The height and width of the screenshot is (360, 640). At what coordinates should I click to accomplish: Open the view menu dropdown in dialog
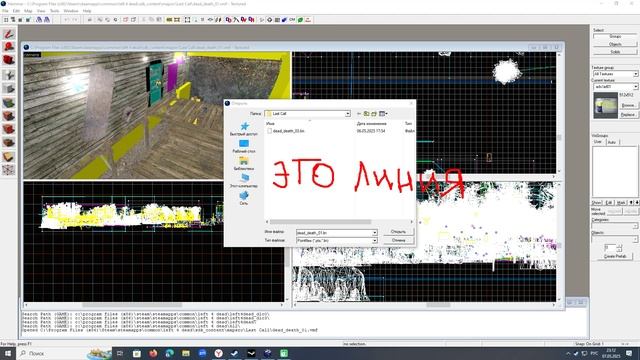[383, 113]
